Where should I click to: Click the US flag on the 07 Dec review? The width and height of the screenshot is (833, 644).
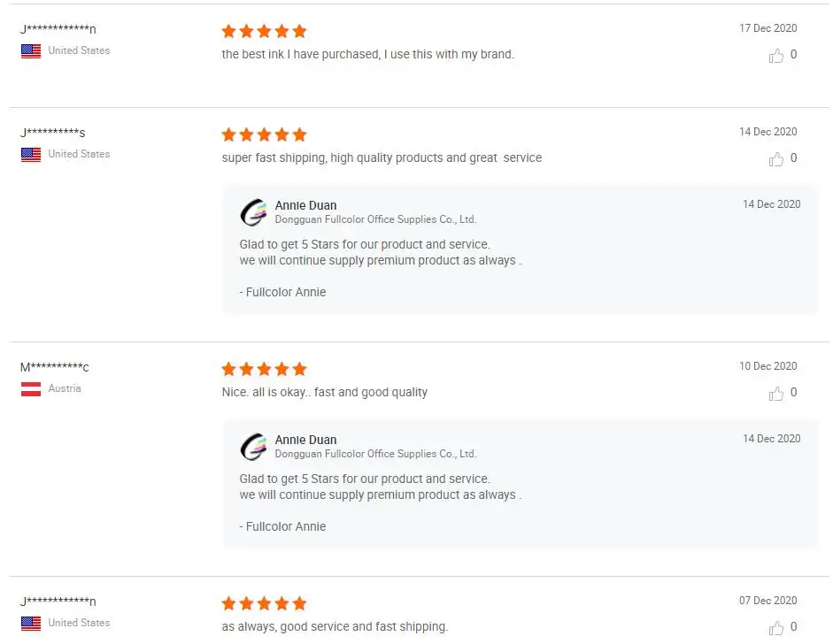click(x=31, y=624)
